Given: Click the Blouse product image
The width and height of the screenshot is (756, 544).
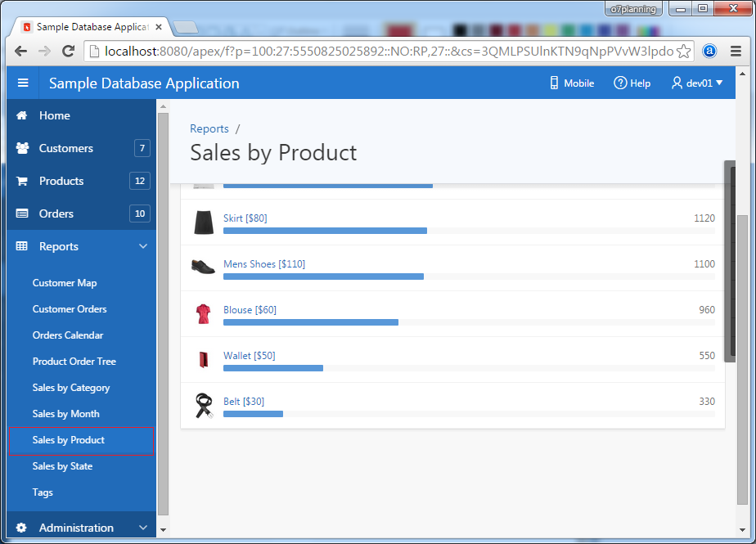Looking at the screenshot, I should (x=204, y=314).
